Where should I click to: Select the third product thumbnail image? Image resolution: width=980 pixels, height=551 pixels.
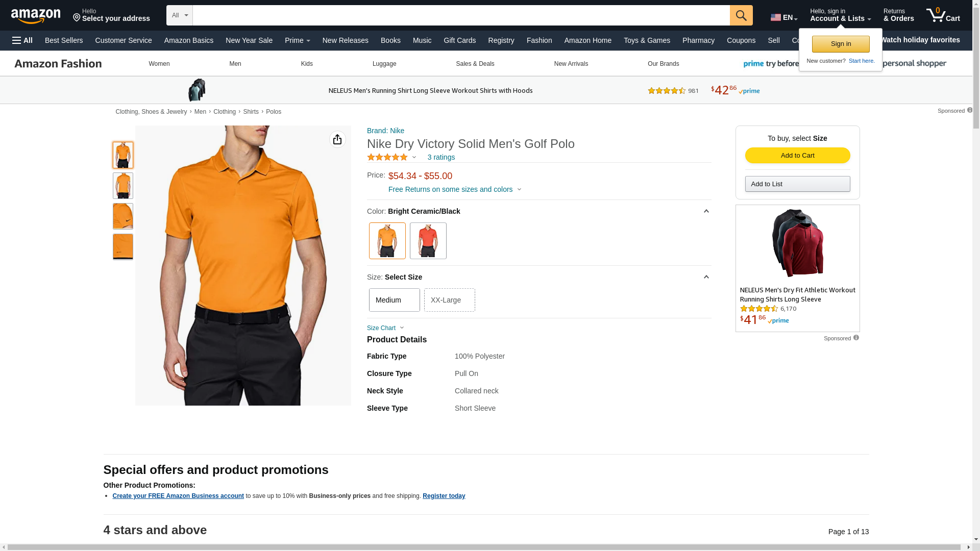(x=123, y=216)
